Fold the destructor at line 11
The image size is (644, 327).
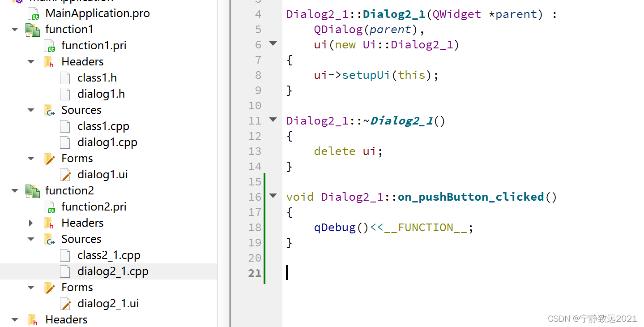point(273,120)
